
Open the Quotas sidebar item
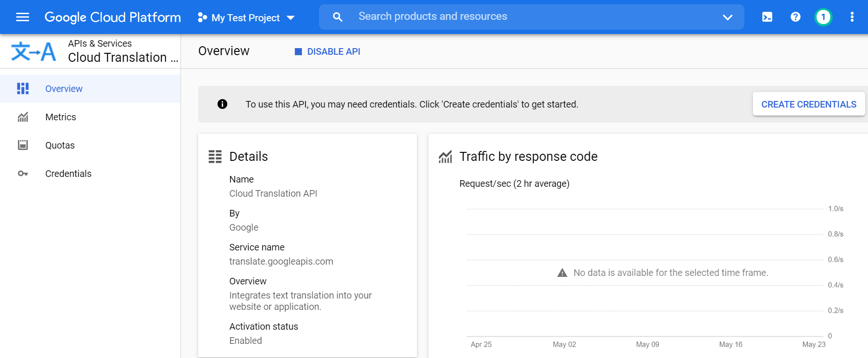coord(90,145)
